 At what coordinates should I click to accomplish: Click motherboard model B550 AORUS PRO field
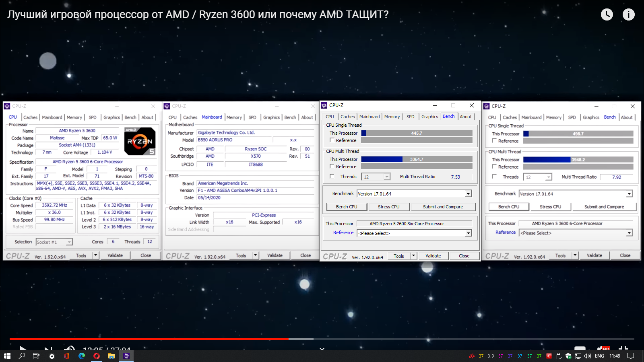[x=233, y=140]
